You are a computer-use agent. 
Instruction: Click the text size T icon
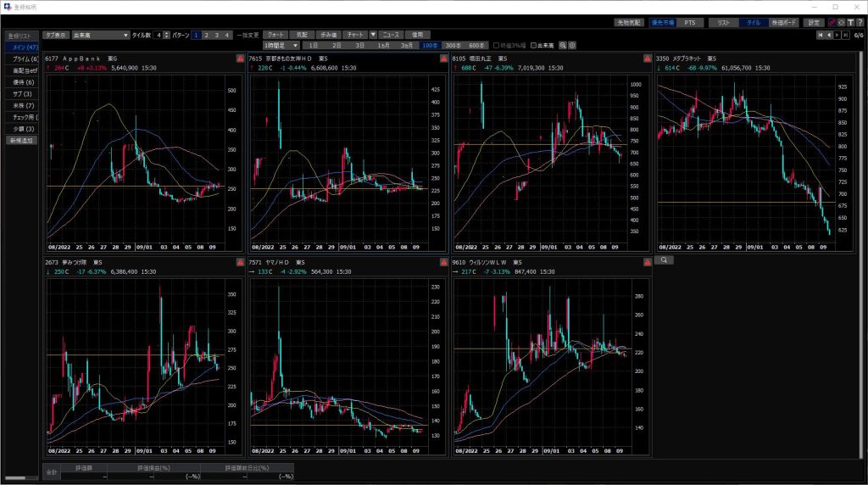coord(850,22)
